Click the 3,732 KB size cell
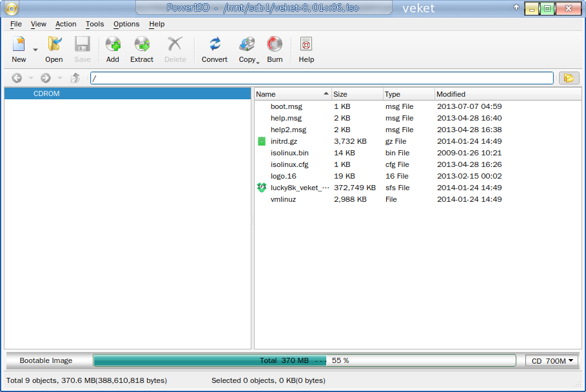This screenshot has height=392, width=586. (350, 141)
